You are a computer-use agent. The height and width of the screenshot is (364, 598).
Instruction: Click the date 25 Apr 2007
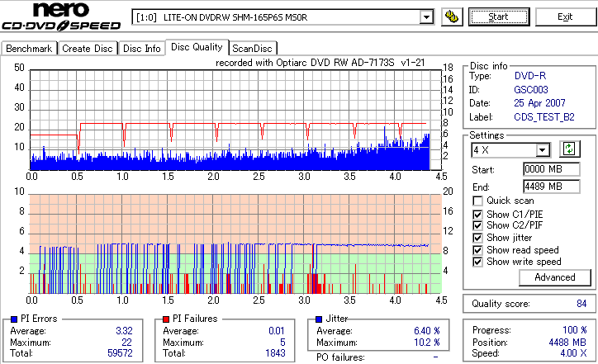[539, 103]
